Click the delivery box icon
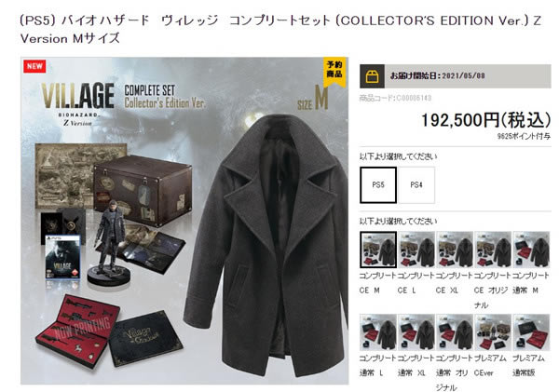 (x=372, y=76)
